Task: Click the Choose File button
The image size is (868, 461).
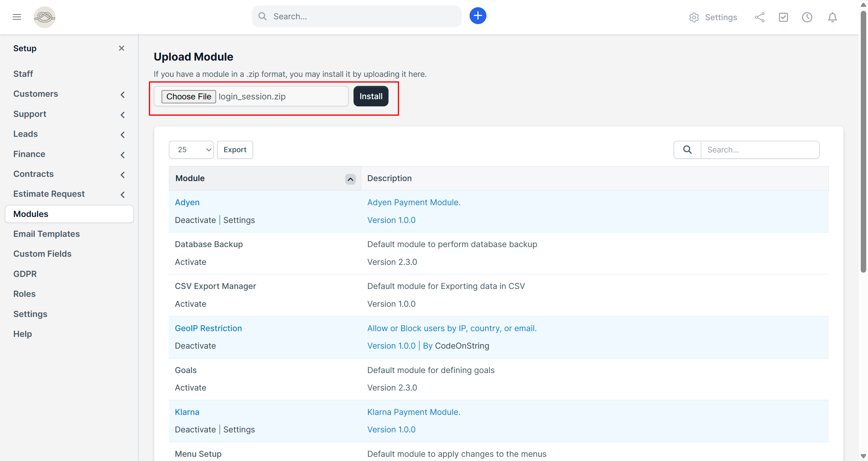Action: tap(188, 96)
